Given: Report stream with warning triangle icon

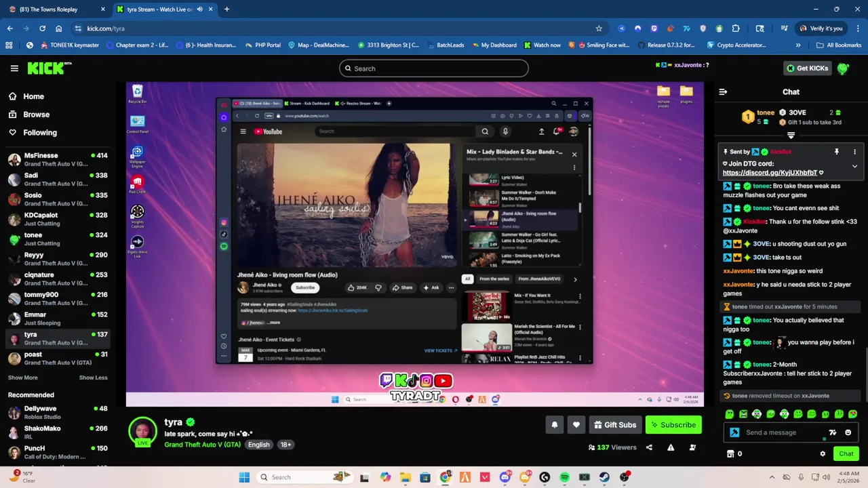Looking at the screenshot, I should pyautogui.click(x=671, y=447).
